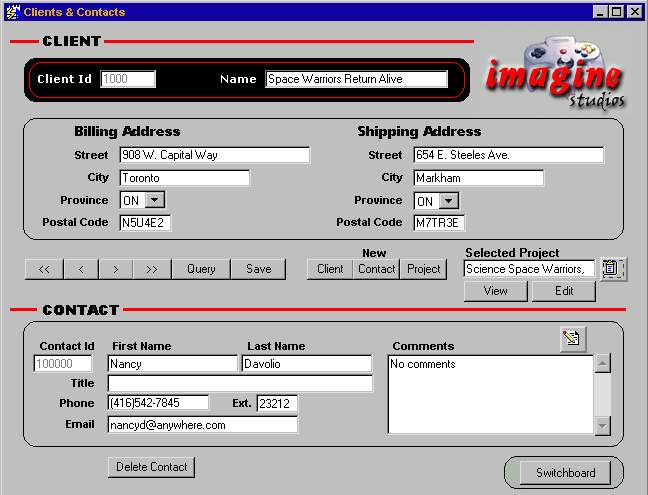Screen dimensions: 648x495
Task: Go to first record with << button
Action: click(x=44, y=269)
